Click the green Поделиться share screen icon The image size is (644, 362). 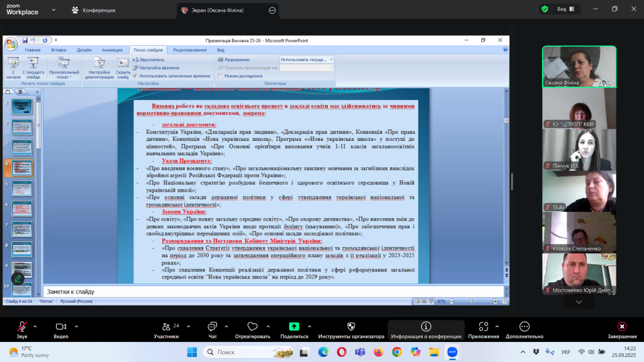point(294,327)
